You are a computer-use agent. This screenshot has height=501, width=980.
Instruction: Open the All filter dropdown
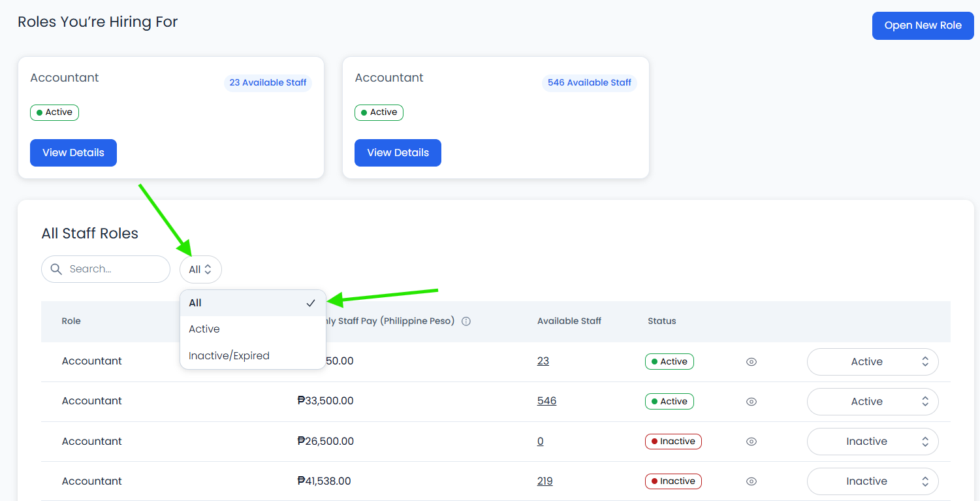pyautogui.click(x=200, y=269)
